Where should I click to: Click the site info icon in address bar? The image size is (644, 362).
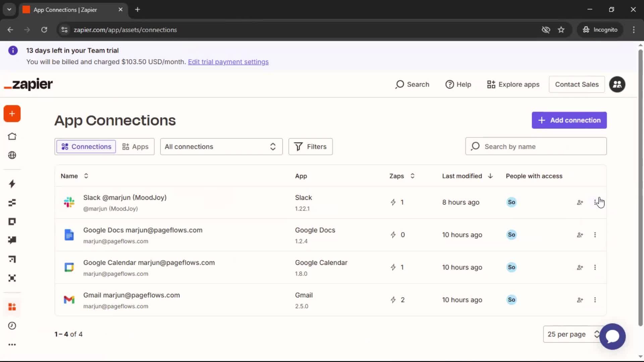click(x=64, y=30)
